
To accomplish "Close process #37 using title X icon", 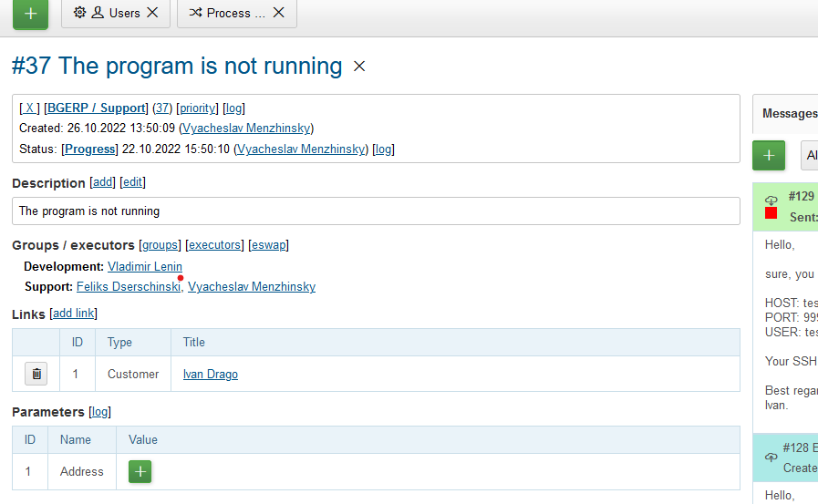I will pos(359,67).
